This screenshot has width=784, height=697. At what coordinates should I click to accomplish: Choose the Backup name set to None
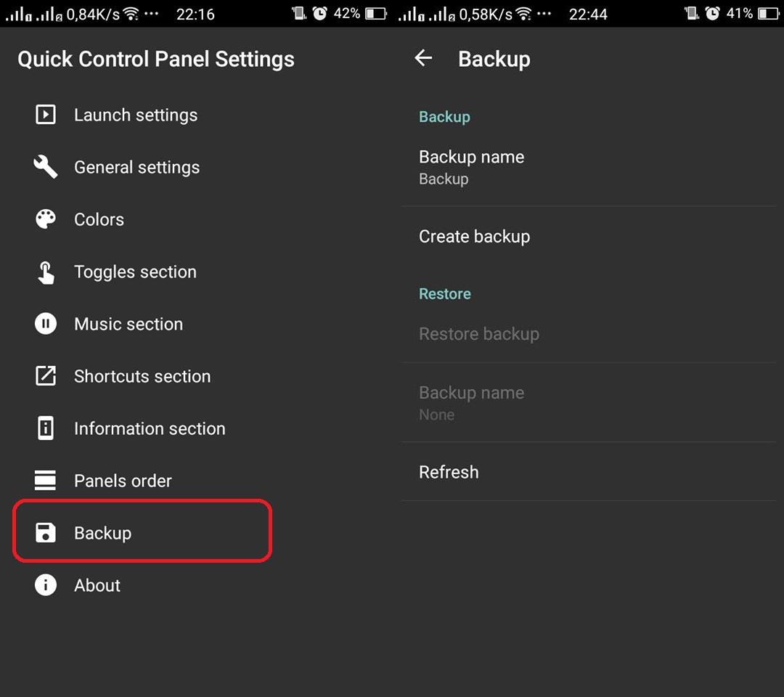tap(472, 402)
